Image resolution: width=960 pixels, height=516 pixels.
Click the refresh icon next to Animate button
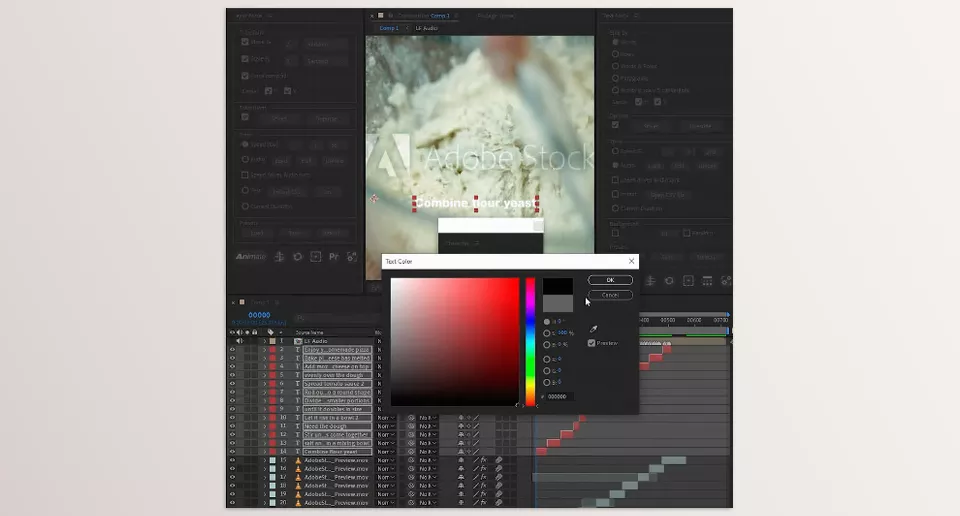298,256
